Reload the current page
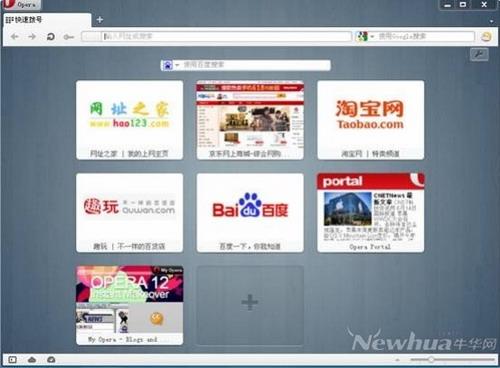The width and height of the screenshot is (500, 368). [51, 37]
